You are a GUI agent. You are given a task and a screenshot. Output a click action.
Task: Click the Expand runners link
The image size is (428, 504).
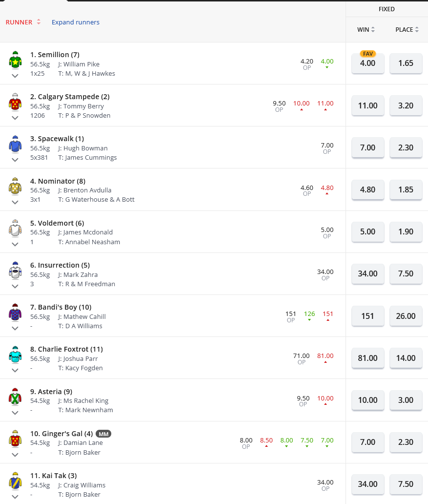pos(76,22)
